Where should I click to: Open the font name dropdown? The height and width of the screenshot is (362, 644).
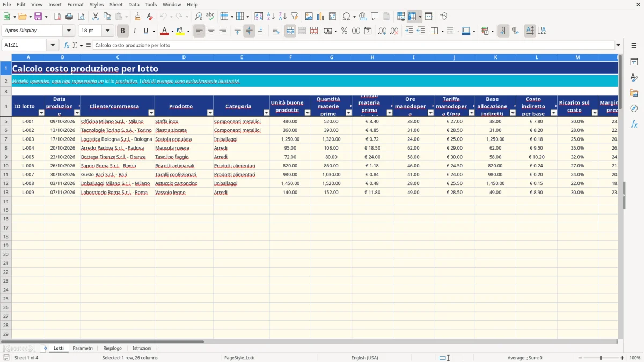coord(69,31)
